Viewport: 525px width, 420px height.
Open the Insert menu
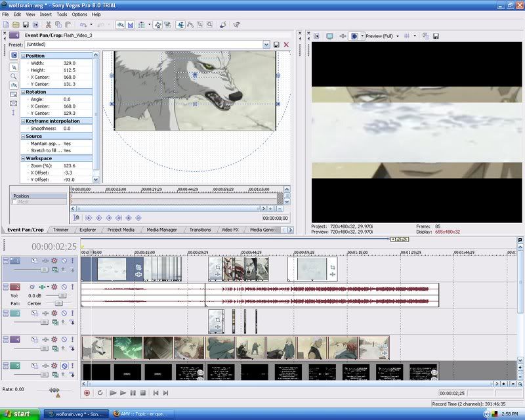(45, 14)
